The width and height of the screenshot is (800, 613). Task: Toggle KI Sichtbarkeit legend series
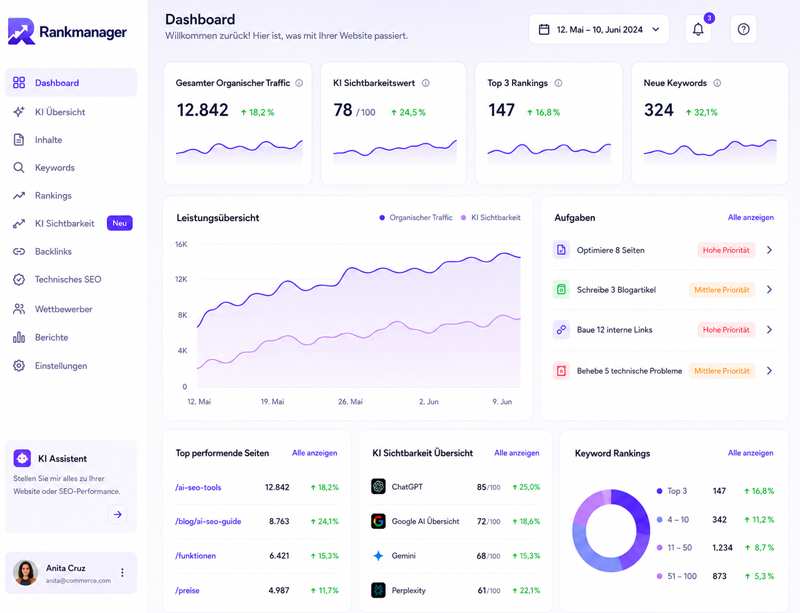(490, 217)
